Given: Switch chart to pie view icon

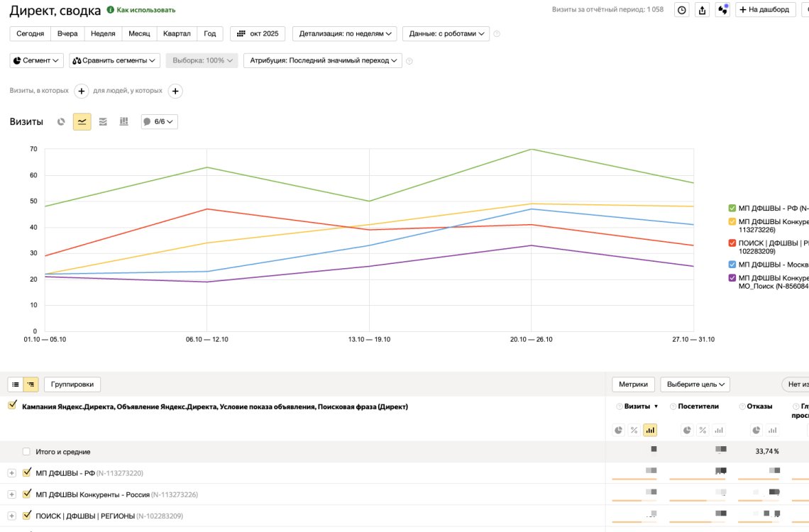Looking at the screenshot, I should coord(61,122).
